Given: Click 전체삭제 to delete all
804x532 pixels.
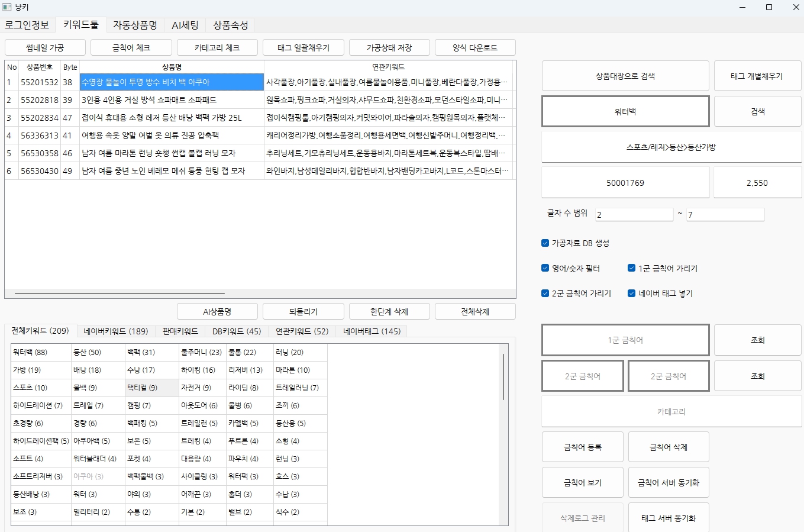Looking at the screenshot, I should [x=475, y=311].
